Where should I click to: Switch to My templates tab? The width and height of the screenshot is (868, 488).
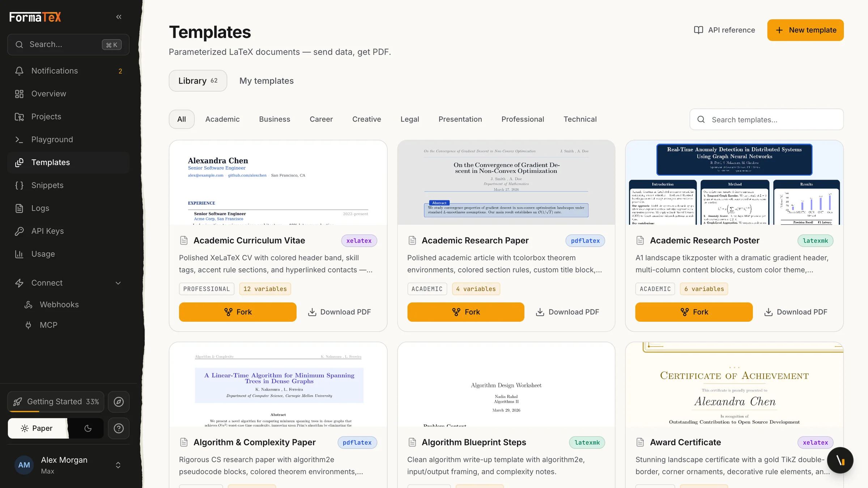coord(267,81)
